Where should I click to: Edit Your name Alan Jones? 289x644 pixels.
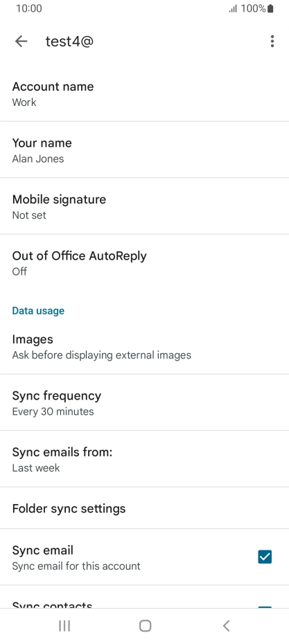tap(144, 150)
